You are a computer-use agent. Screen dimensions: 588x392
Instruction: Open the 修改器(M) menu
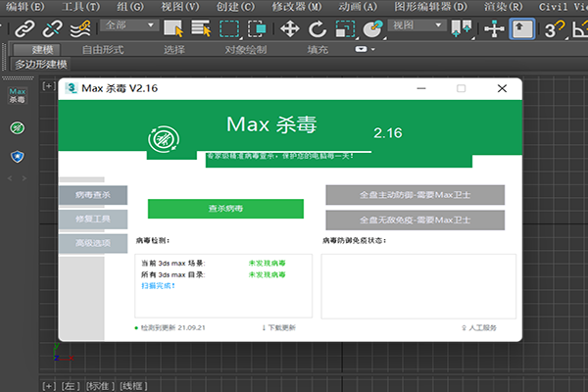tap(297, 7)
